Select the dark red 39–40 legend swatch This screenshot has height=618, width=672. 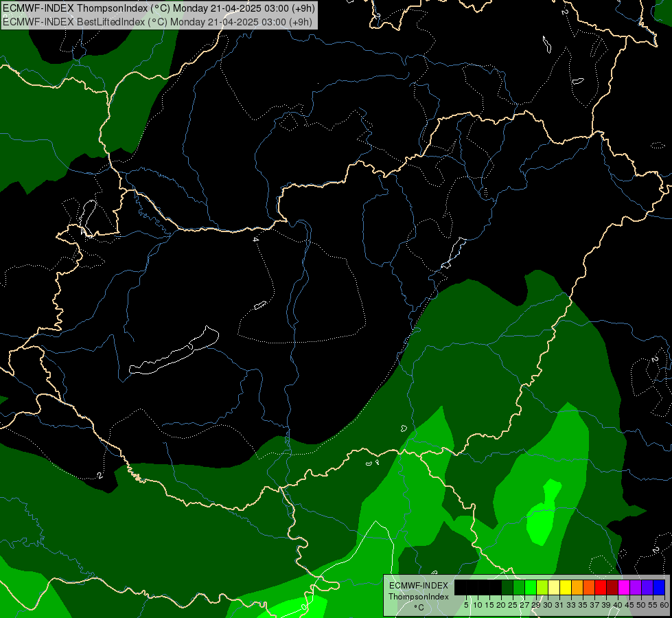(x=612, y=587)
